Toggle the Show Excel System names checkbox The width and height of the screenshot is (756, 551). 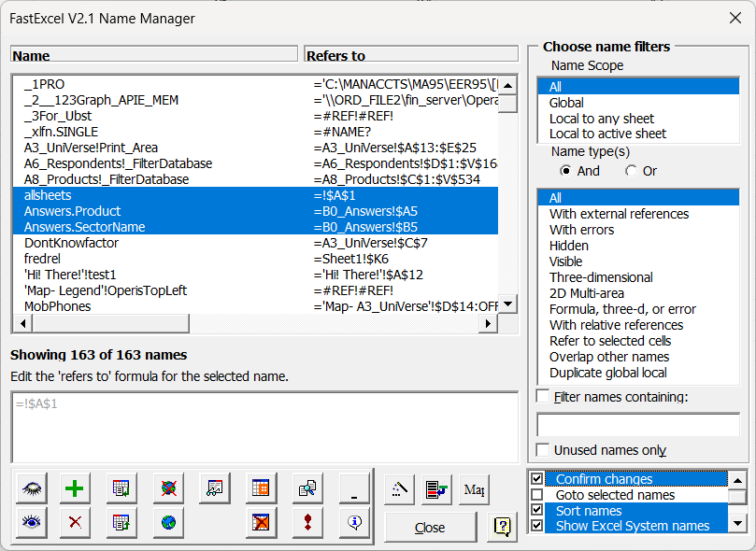[536, 526]
